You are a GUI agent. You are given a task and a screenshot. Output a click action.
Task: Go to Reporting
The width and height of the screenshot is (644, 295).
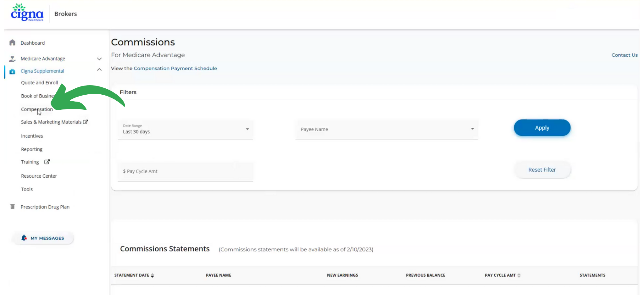click(32, 149)
